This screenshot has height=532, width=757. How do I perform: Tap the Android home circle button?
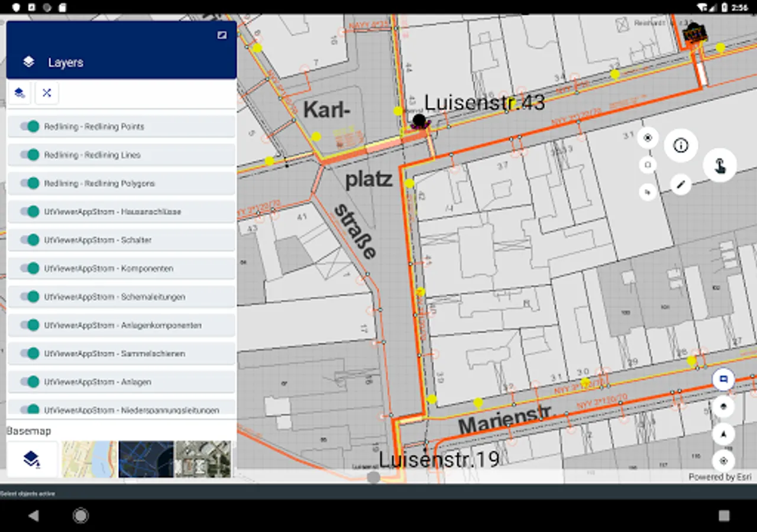pyautogui.click(x=80, y=515)
